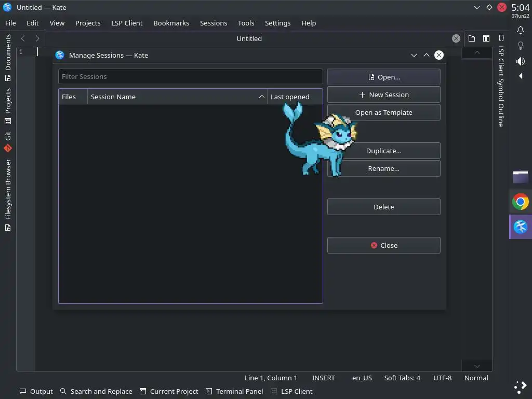Change the en_US dictionary language
The height and width of the screenshot is (399, 532).
click(x=362, y=378)
